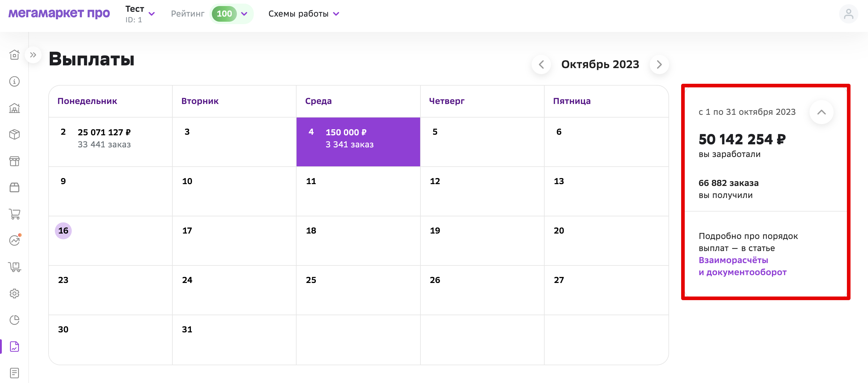Viewport: 868px width, 383px height.
Task: Go to the next month
Action: tap(659, 64)
